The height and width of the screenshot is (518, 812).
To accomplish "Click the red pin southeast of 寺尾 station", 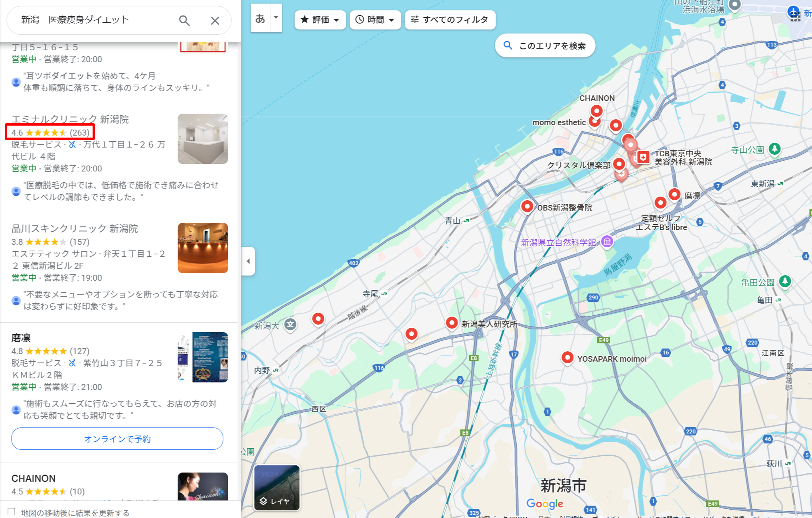I will click(411, 334).
